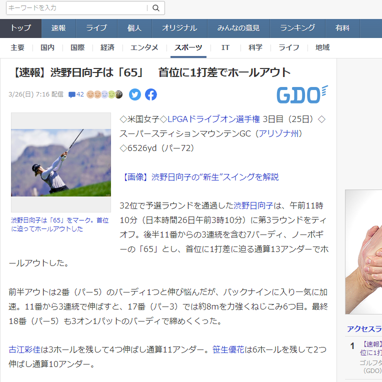The width and height of the screenshot is (382, 382).
Task: Open the アリゾナ州 link
Action: click(279, 134)
